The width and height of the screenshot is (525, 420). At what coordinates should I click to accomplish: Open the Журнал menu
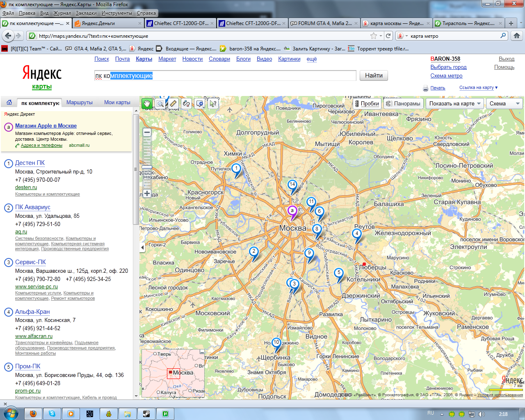pyautogui.click(x=62, y=13)
